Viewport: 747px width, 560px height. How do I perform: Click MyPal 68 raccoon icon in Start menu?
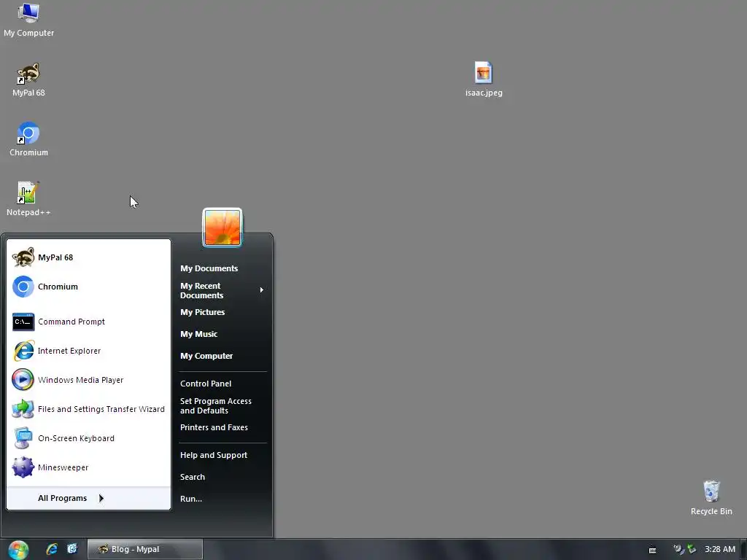coord(23,257)
